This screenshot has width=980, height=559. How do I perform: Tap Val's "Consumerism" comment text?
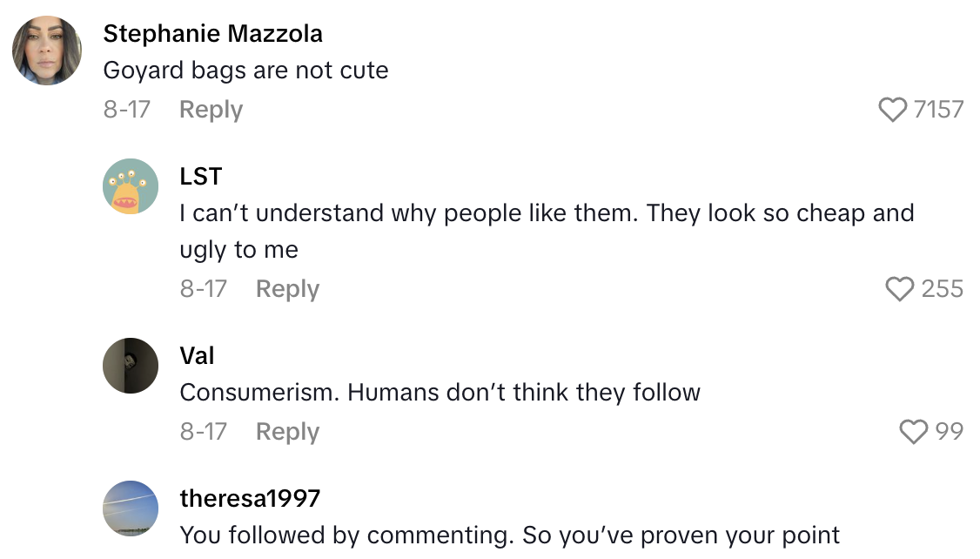point(440,393)
